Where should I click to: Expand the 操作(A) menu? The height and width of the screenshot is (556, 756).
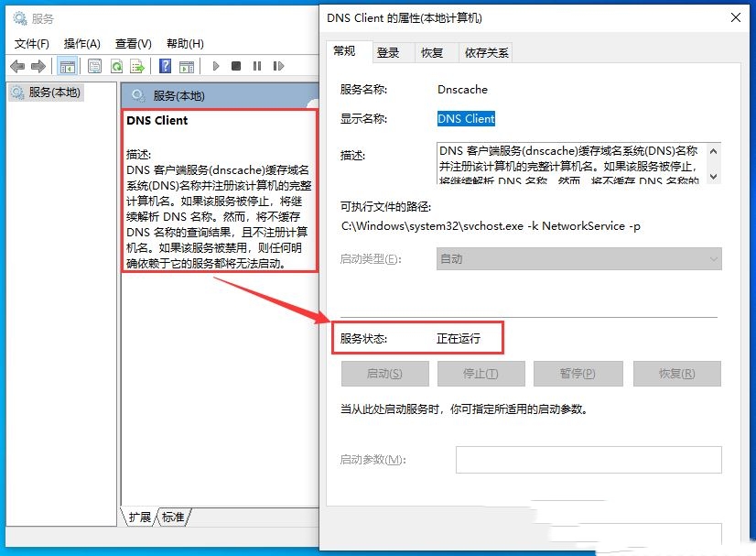[83, 43]
